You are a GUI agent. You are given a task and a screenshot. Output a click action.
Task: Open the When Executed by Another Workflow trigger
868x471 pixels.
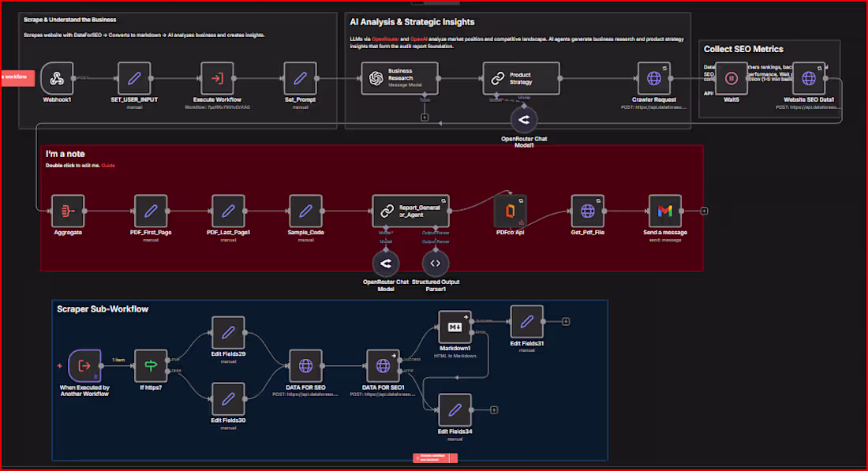pyautogui.click(x=85, y=365)
